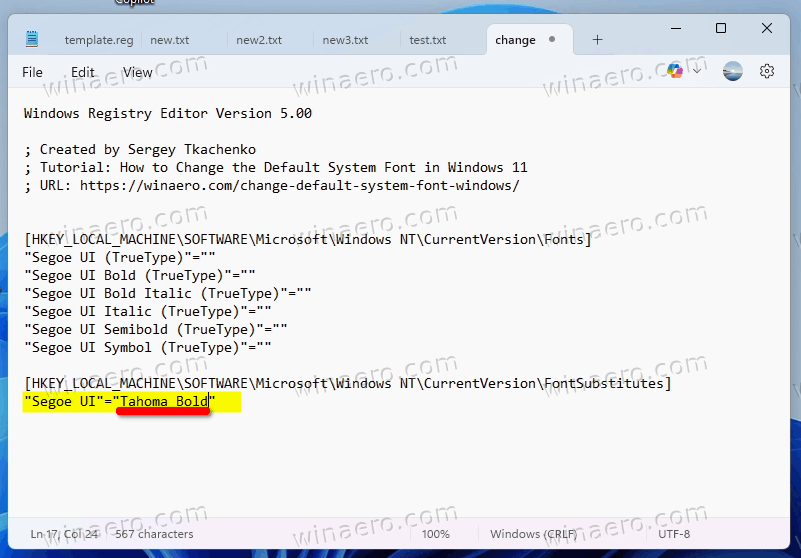This screenshot has width=801, height=558.
Task: Click the "Segoe UI Bold (TrueType)" line
Action: point(139,275)
